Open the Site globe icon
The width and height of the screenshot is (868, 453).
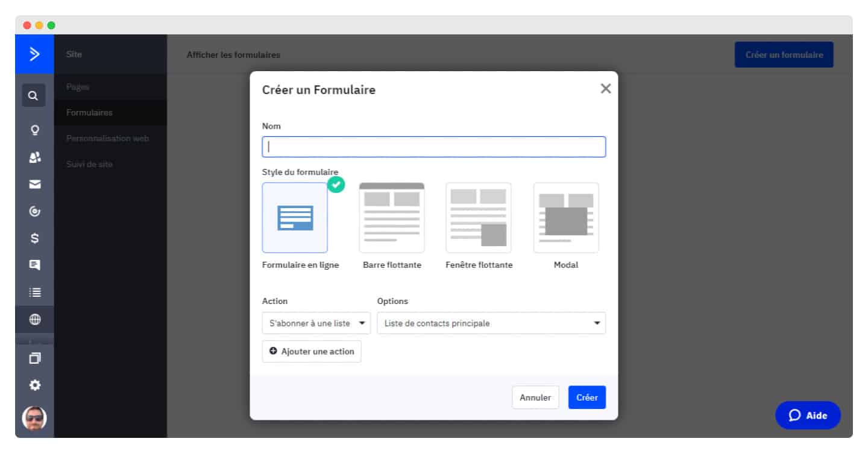35,320
